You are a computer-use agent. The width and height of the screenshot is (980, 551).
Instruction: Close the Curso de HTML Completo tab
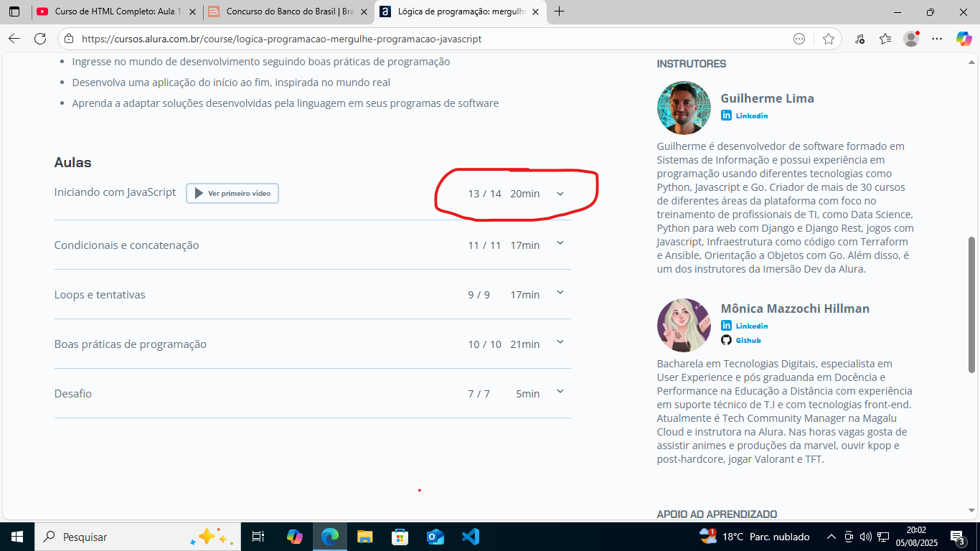pyautogui.click(x=192, y=11)
